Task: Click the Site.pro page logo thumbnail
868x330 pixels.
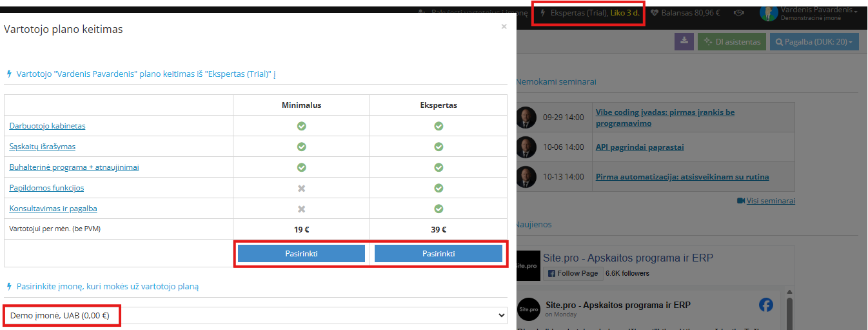Action: (528, 265)
